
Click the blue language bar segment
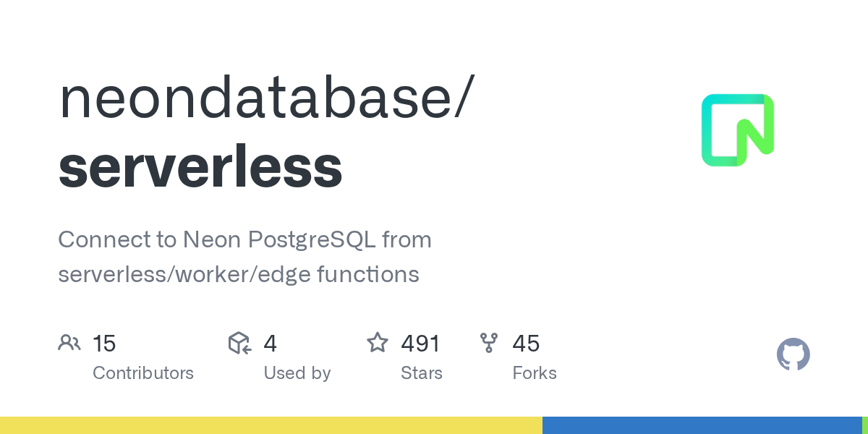coord(702,425)
